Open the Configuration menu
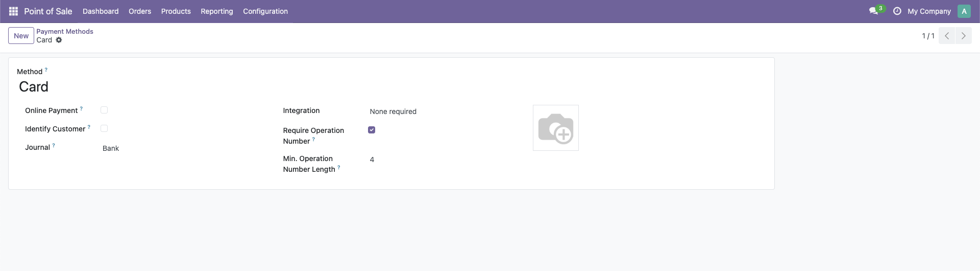The width and height of the screenshot is (980, 271). pos(265,11)
